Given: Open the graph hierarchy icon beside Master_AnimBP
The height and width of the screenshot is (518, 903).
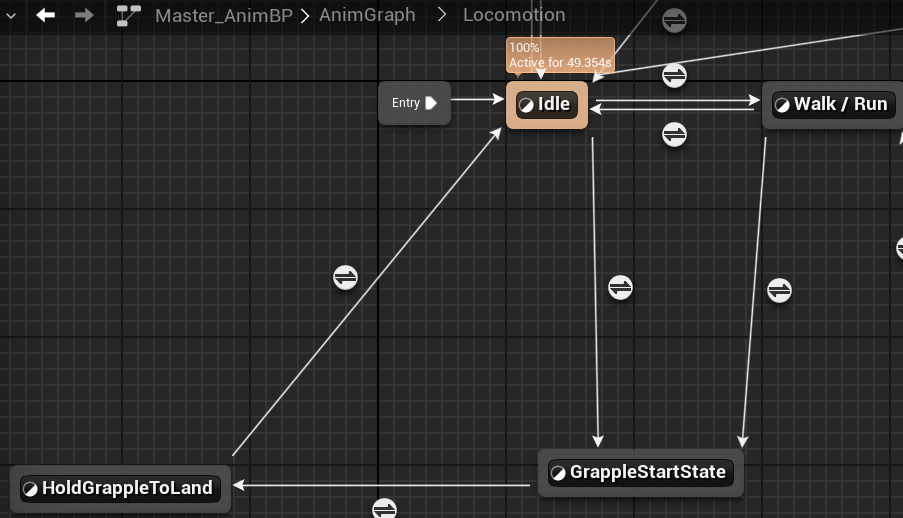Looking at the screenshot, I should click(128, 16).
